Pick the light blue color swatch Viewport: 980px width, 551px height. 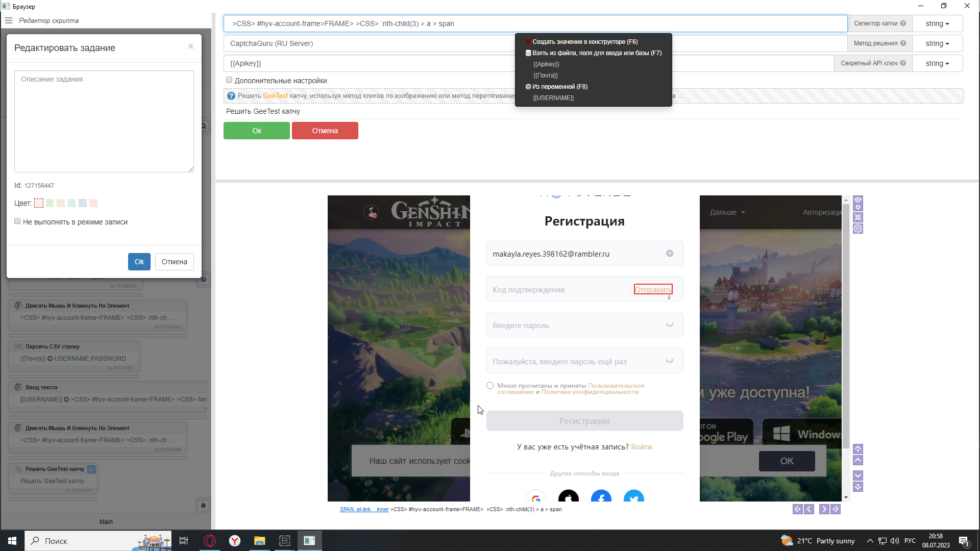[x=83, y=203]
